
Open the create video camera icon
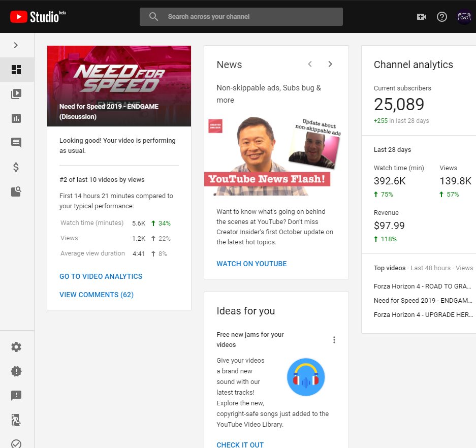(421, 17)
